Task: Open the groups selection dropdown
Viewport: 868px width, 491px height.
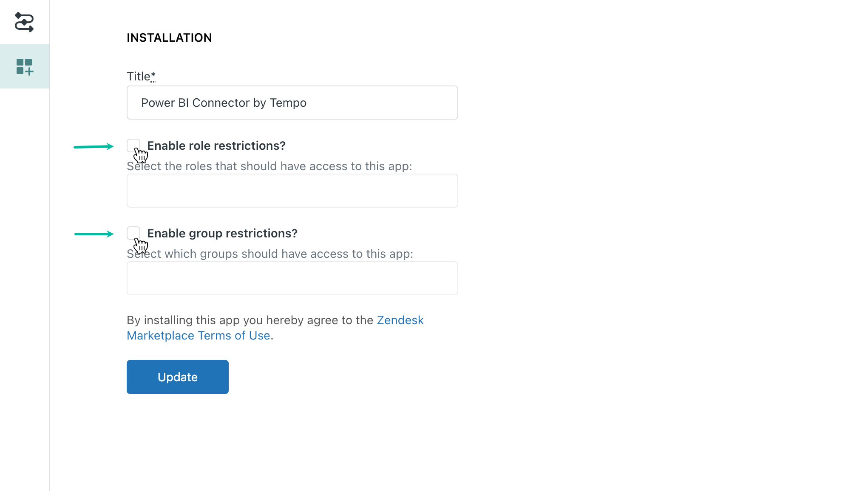Action: (292, 278)
